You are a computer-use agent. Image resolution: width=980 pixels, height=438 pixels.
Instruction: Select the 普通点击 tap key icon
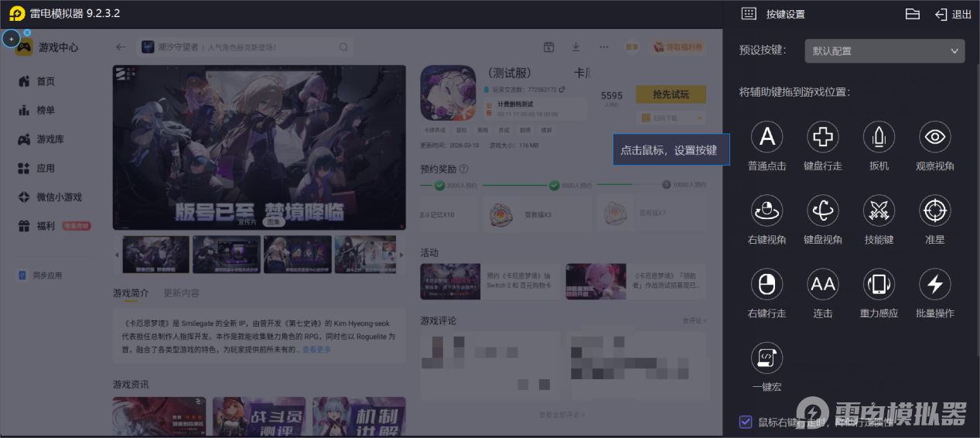(x=767, y=137)
